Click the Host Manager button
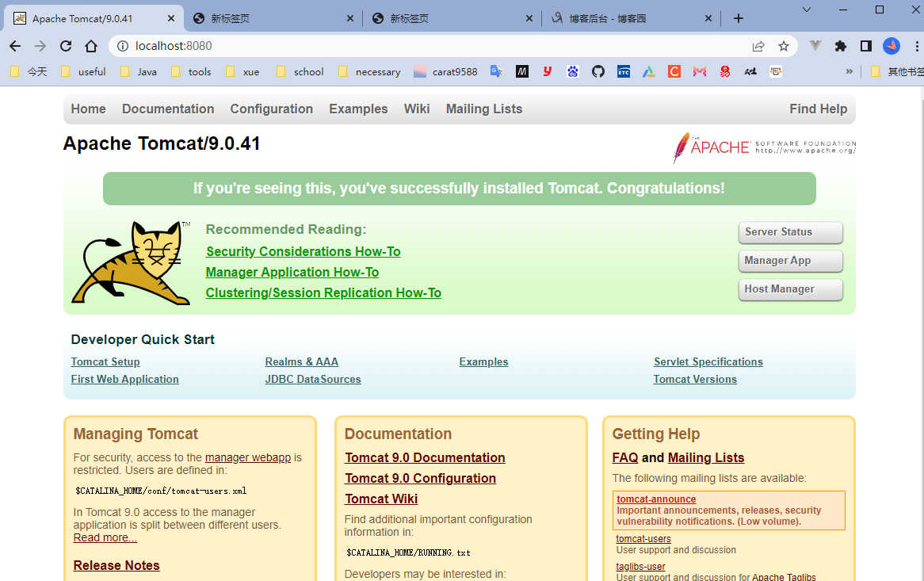 [x=790, y=289]
